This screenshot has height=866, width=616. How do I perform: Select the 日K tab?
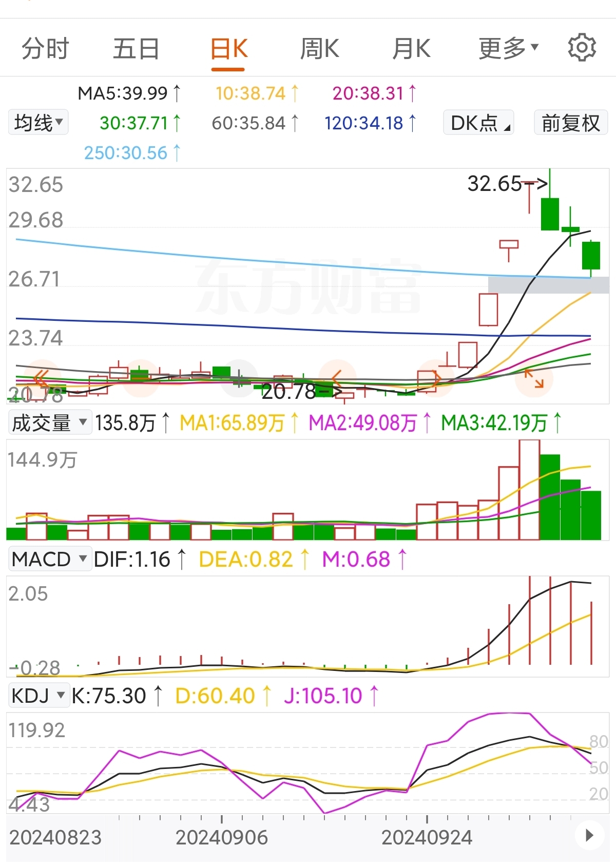[x=229, y=49]
